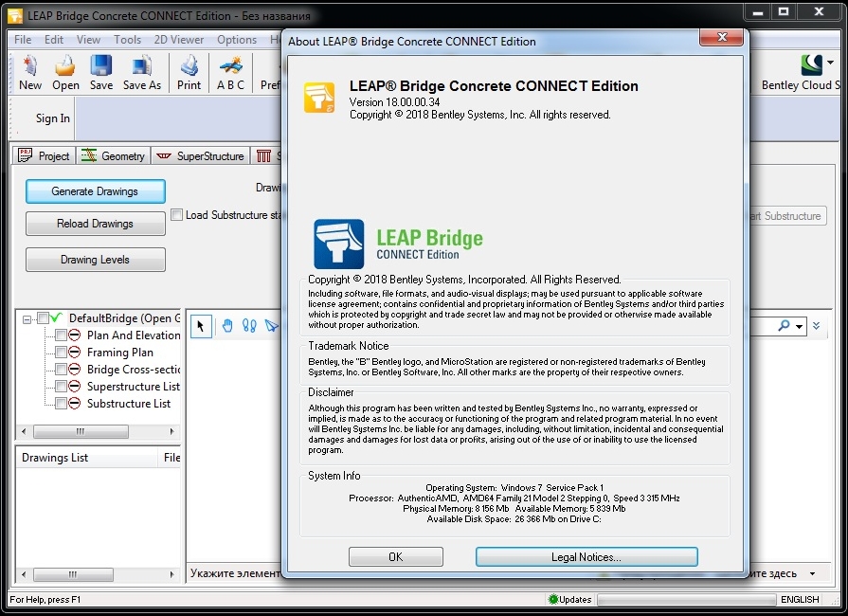Viewport: 848px width, 616px height.
Task: Open the Tools menu
Action: (127, 40)
